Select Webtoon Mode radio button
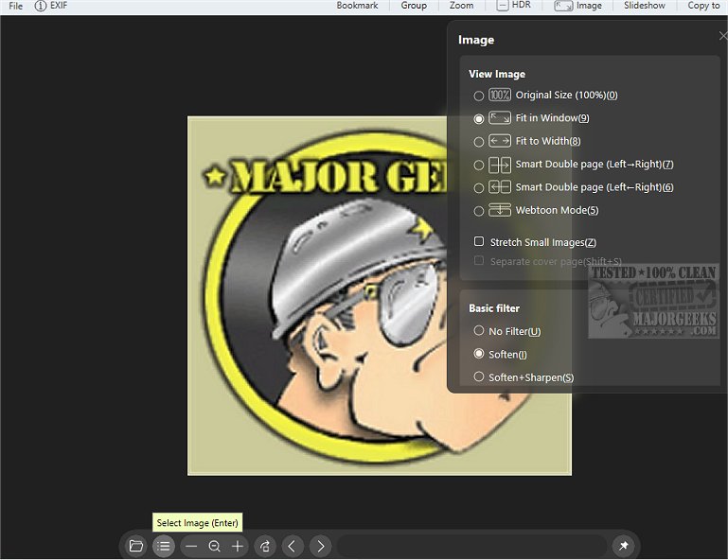728x560 pixels. [x=479, y=211]
